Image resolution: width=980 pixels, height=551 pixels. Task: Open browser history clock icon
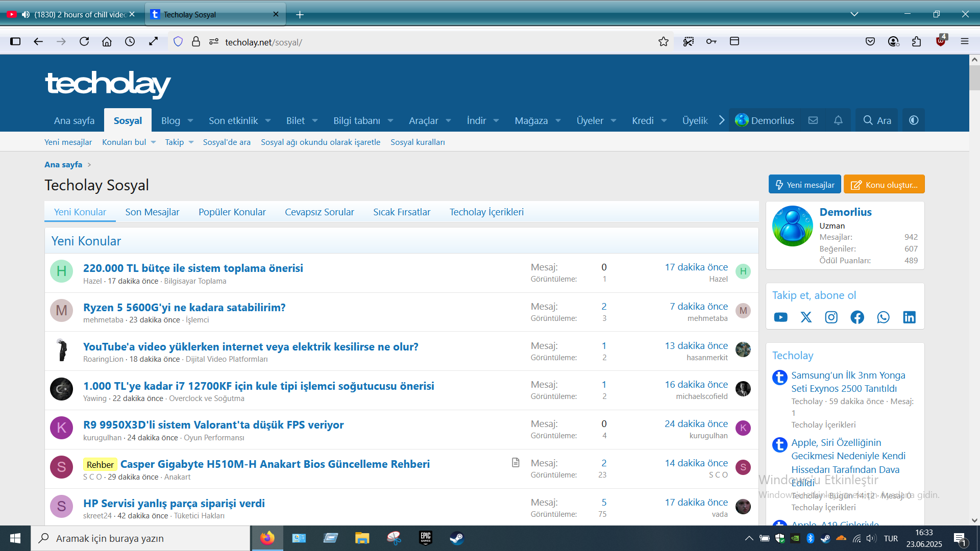tap(130, 42)
